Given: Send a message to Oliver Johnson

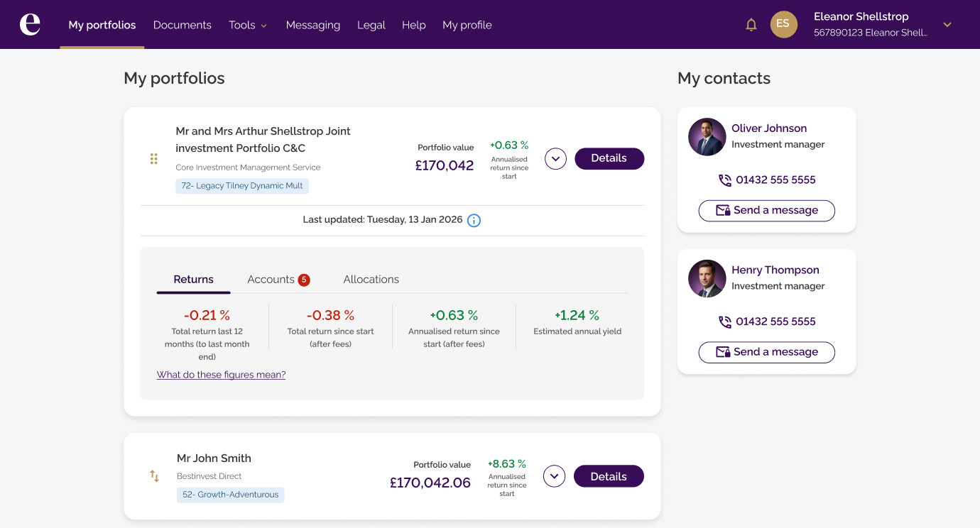Looking at the screenshot, I should pos(766,211).
